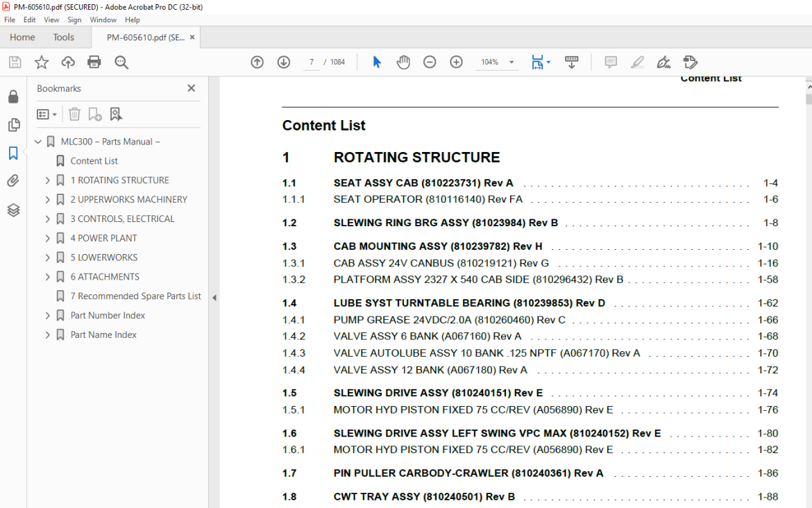
Task: Click the Fit page width icon
Action: 537,62
